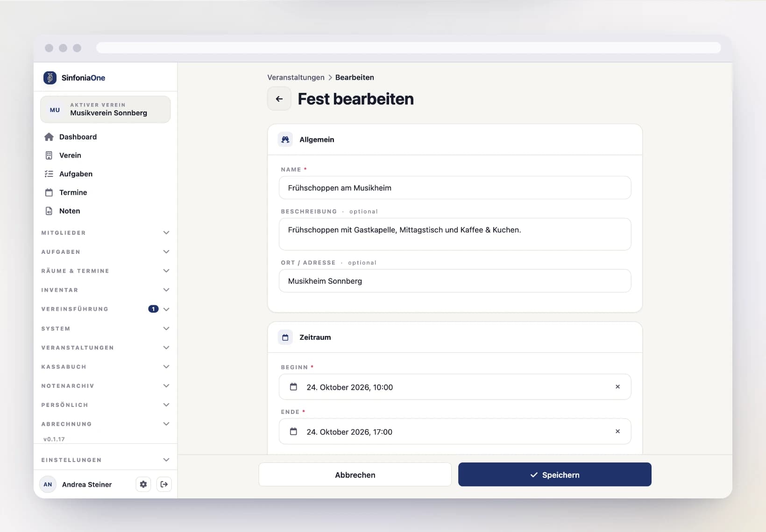
Task: Click the Zeitraum section calendar icon
Action: click(x=285, y=337)
